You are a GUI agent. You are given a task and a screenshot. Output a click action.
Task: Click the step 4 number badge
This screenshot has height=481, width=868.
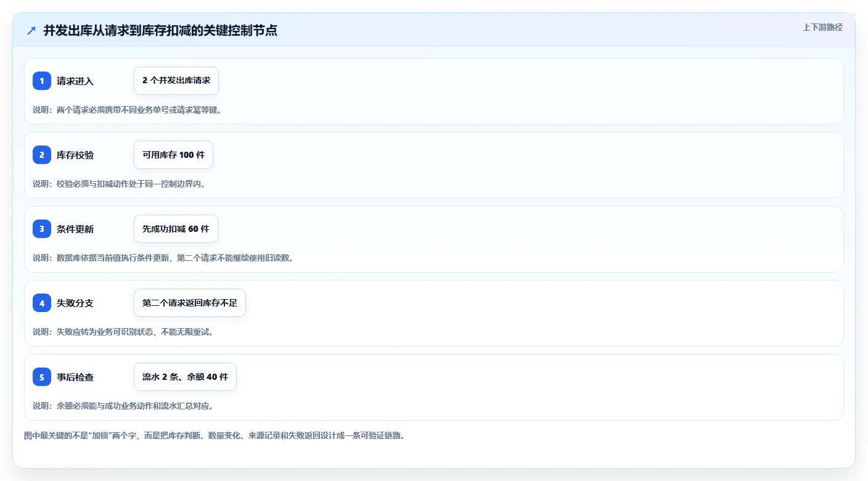(x=42, y=303)
